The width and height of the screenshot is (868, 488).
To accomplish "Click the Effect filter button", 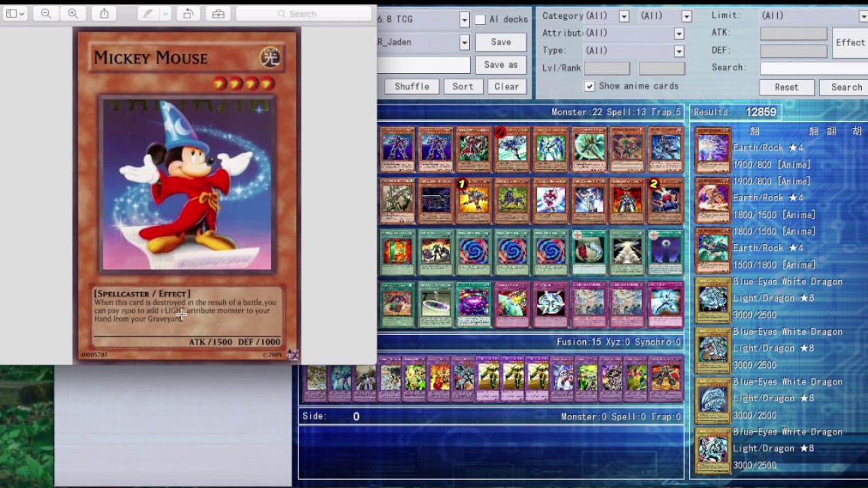I will pyautogui.click(x=850, y=42).
